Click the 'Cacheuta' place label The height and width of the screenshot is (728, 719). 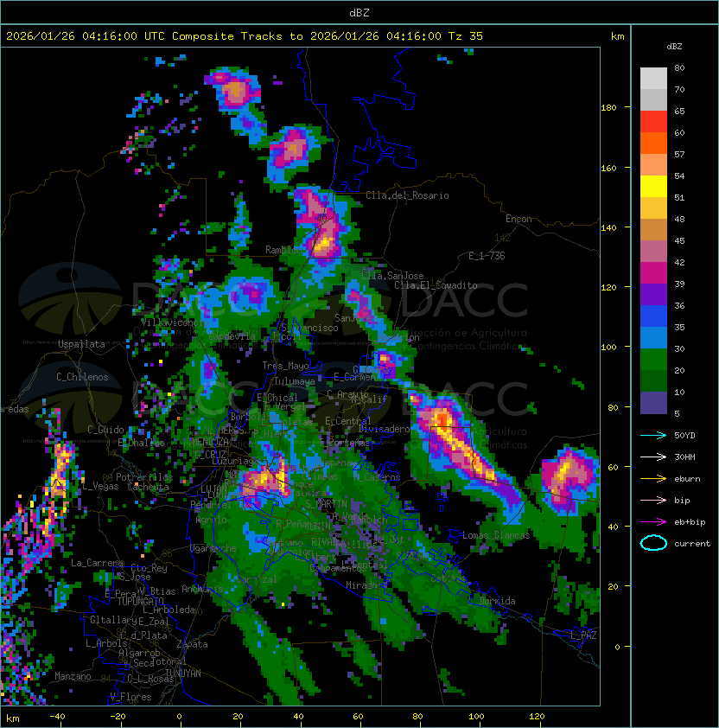tap(148, 487)
